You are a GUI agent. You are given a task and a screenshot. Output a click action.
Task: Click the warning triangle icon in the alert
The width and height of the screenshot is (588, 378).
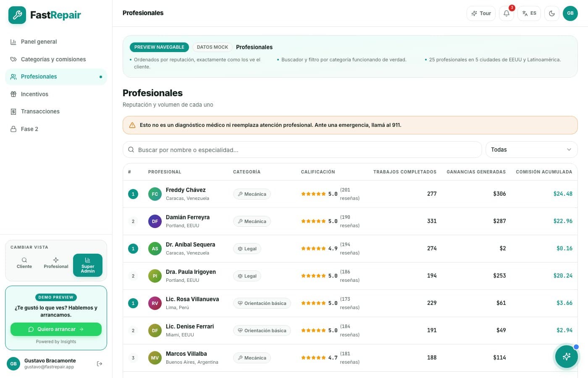coord(132,125)
